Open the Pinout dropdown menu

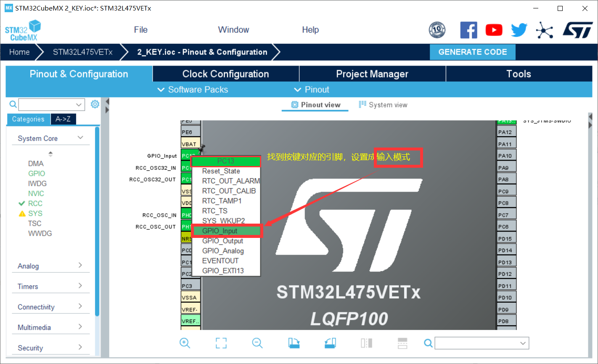point(311,90)
